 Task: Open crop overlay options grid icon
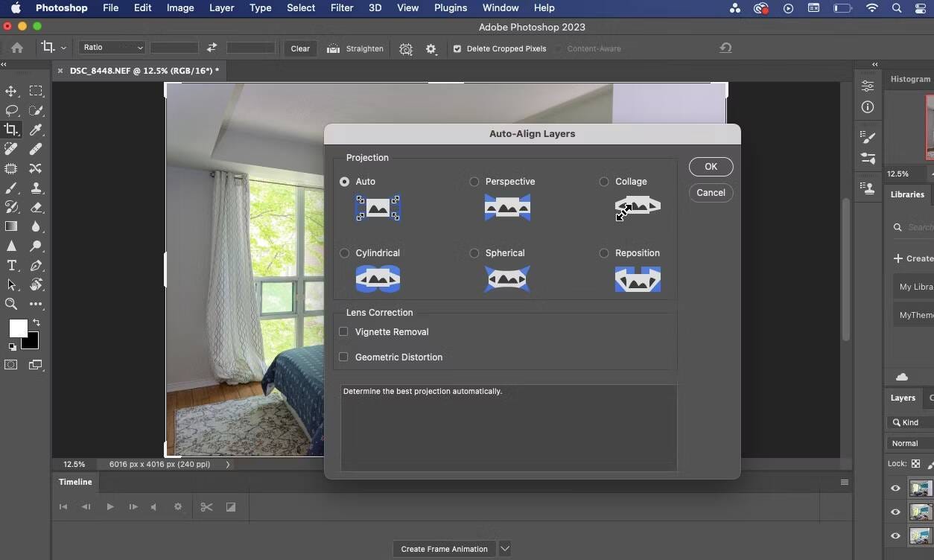coord(405,48)
